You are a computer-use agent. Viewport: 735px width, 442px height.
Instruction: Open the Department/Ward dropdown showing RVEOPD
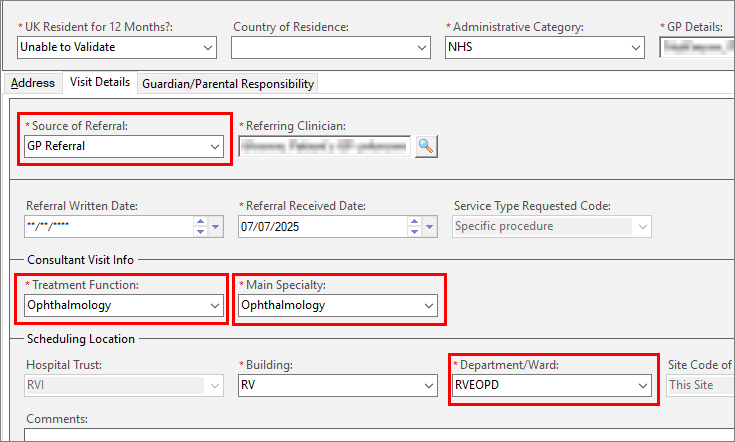point(642,385)
